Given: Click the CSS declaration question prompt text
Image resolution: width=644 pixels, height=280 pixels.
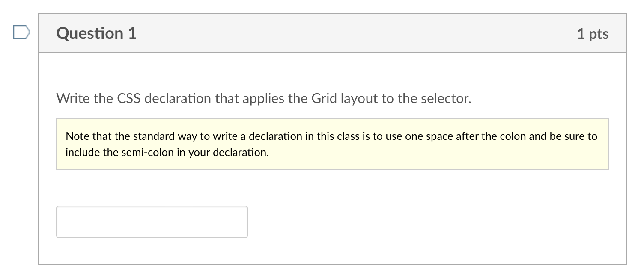Looking at the screenshot, I should pyautogui.click(x=264, y=99).
